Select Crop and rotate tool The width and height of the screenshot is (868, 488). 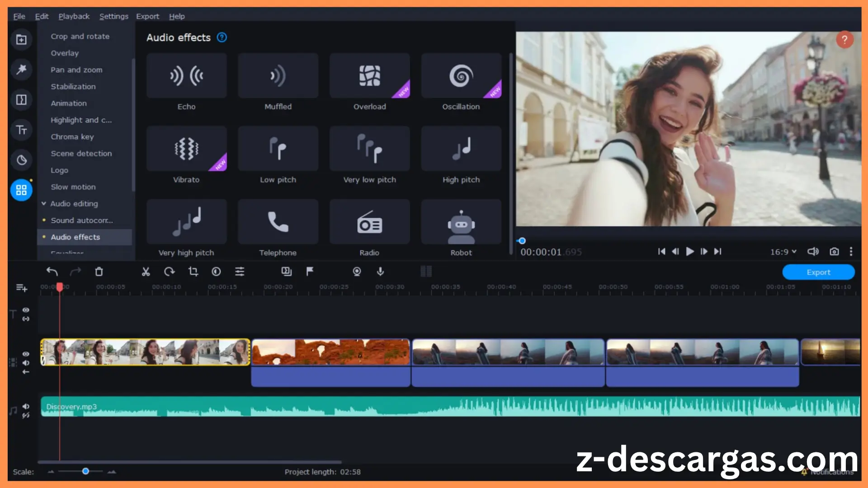click(80, 36)
